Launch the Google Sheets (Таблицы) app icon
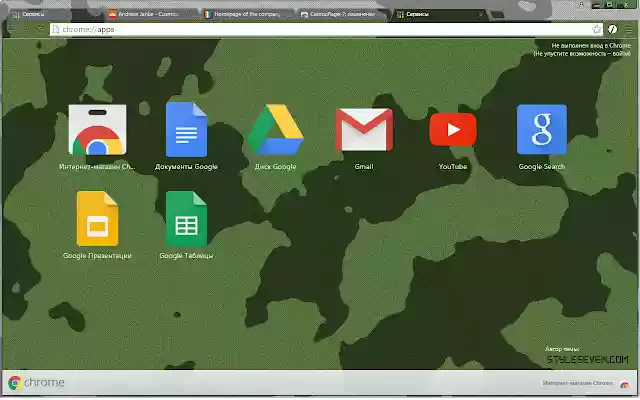This screenshot has width=640, height=400. (187, 219)
